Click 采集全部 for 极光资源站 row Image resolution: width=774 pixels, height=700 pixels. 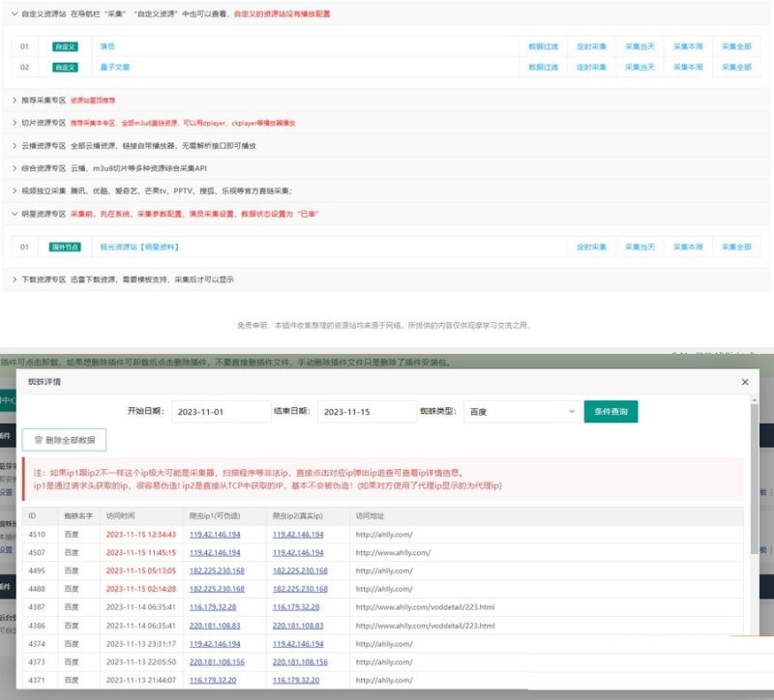pyautogui.click(x=735, y=248)
